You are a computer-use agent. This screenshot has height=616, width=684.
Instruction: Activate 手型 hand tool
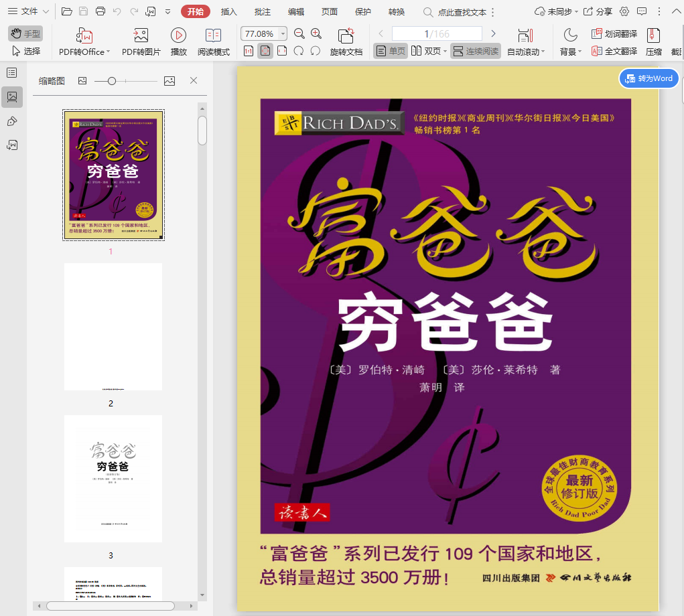pos(25,33)
